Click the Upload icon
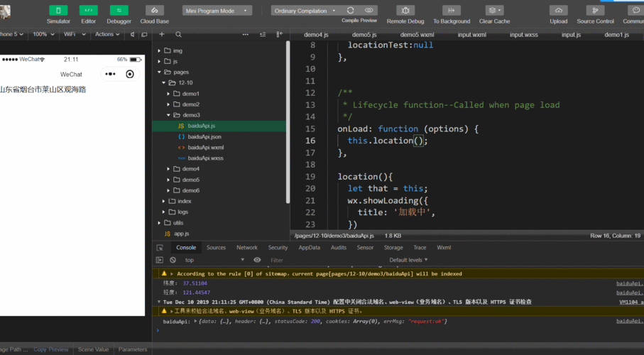644x355 pixels. 559,11
